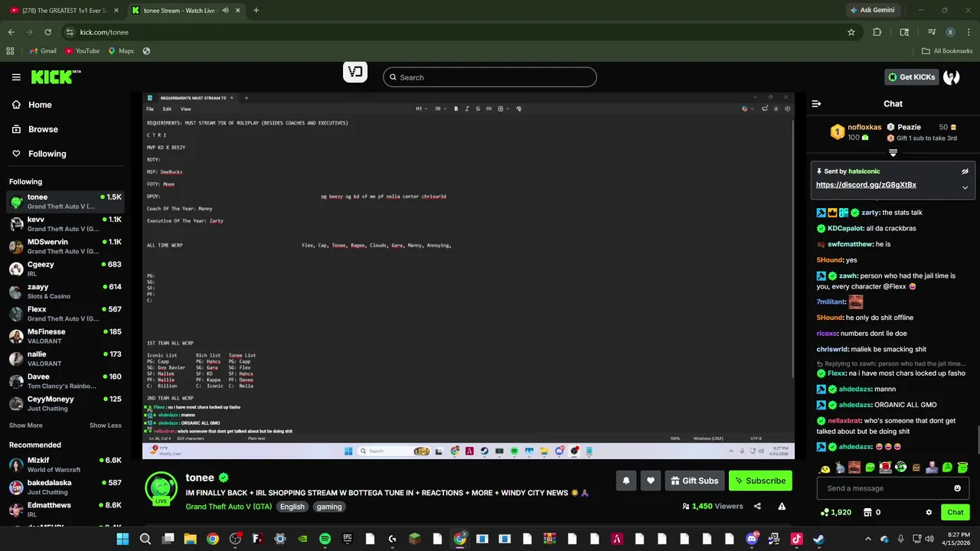Open the channel points shop icon
Screen dimensions: 980x551
tap(867, 512)
